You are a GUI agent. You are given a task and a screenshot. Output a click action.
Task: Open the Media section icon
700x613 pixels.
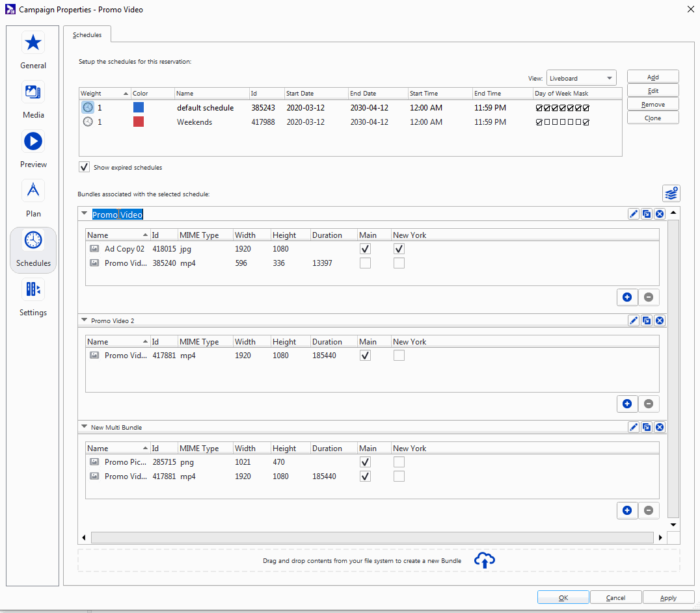[x=33, y=92]
